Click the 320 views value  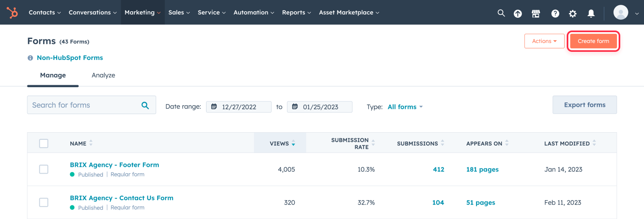[x=289, y=203]
